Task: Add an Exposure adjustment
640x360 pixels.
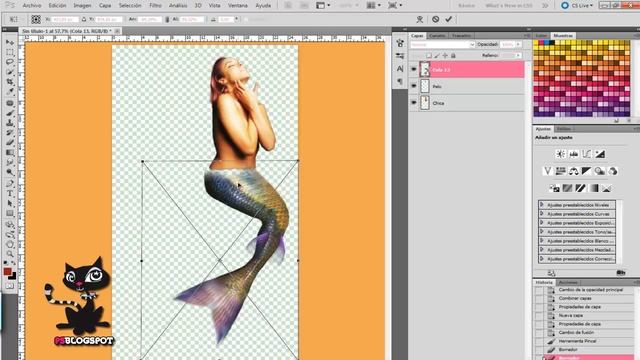Action: tap(600, 154)
